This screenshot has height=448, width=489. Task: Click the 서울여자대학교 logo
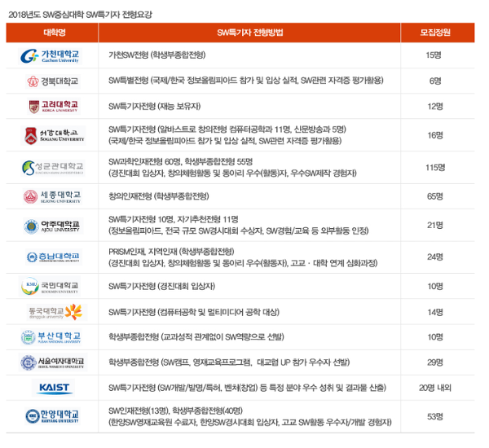[52, 362]
